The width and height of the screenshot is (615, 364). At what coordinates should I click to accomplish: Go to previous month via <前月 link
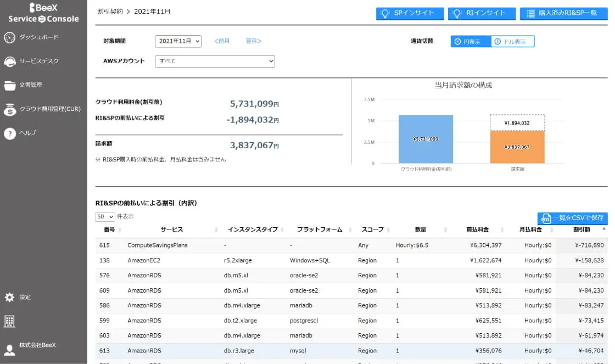tap(222, 41)
